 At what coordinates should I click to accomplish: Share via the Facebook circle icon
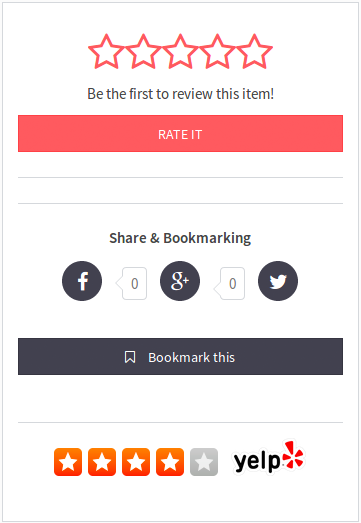pyautogui.click(x=82, y=281)
